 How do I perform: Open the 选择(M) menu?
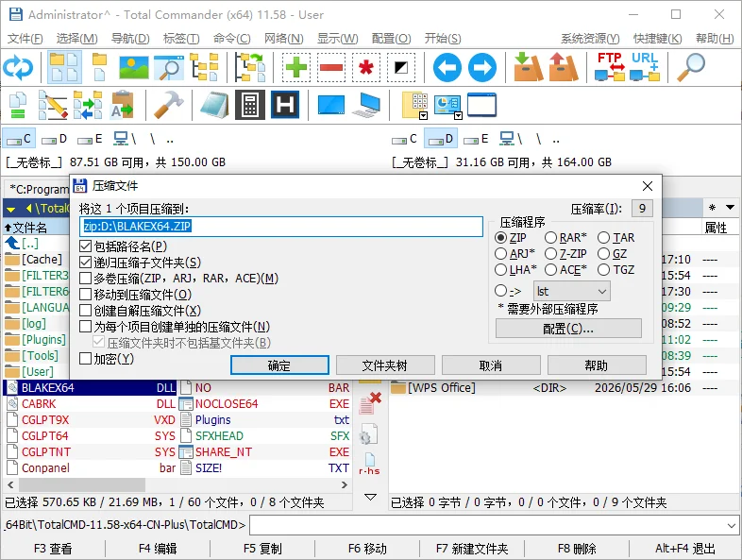76,39
